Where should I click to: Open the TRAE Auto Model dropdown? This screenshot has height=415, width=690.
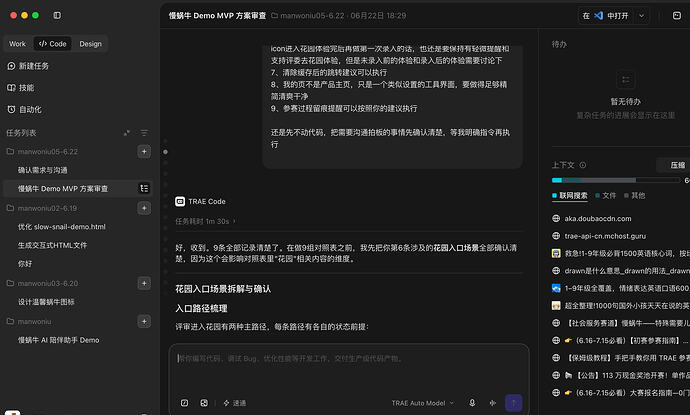point(422,403)
